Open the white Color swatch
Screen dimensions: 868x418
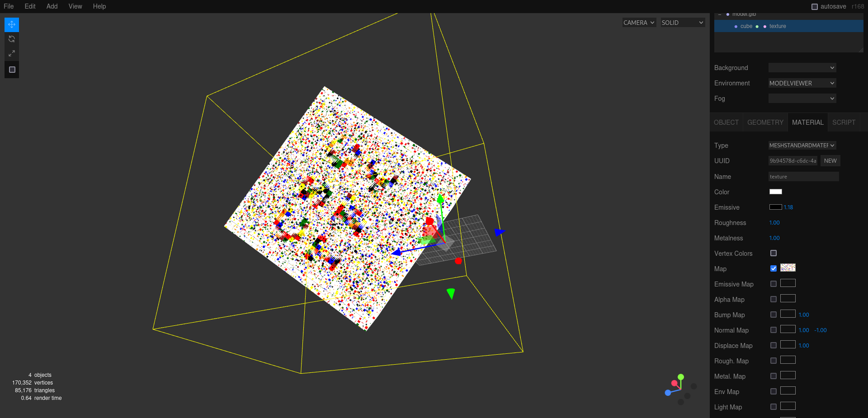pos(775,192)
